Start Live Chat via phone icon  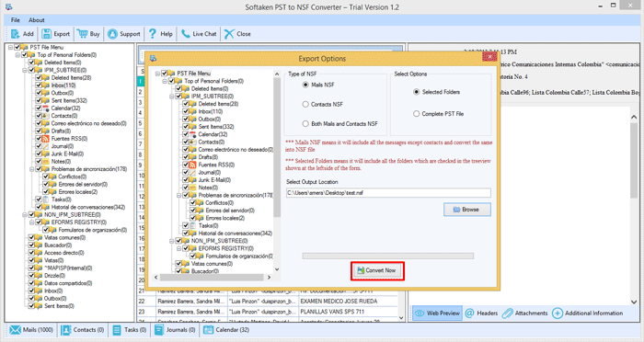tap(186, 34)
